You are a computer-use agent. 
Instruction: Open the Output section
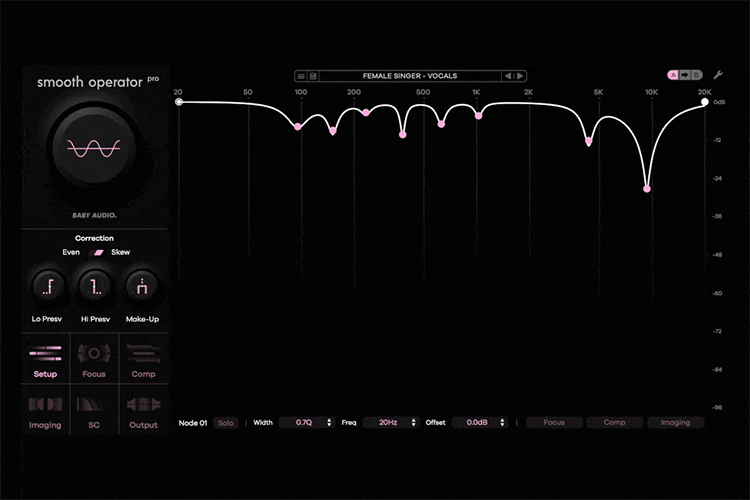coord(143,411)
